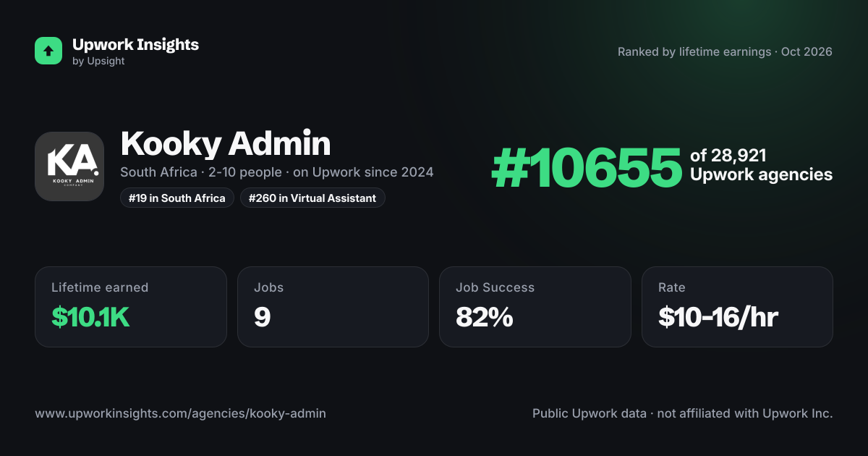868x456 pixels.
Task: Click the "$10-16/hr" rate value
Action: (718, 317)
